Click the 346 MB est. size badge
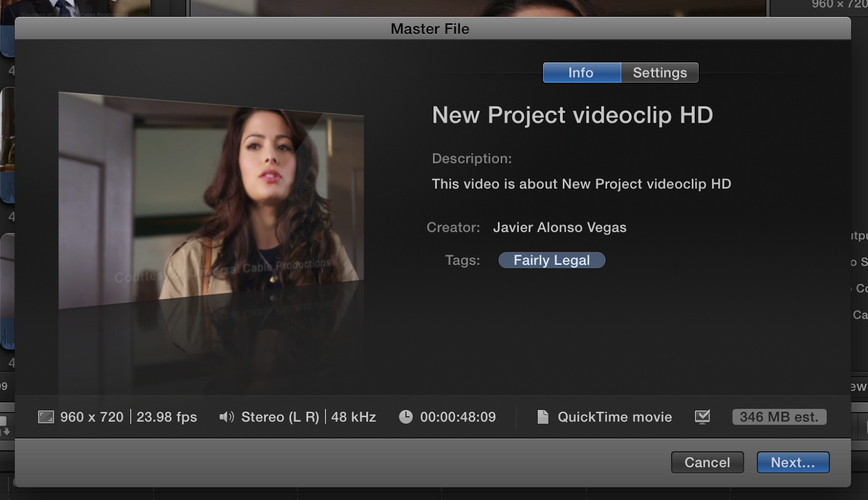Screen dimensions: 868x500 tap(779, 417)
